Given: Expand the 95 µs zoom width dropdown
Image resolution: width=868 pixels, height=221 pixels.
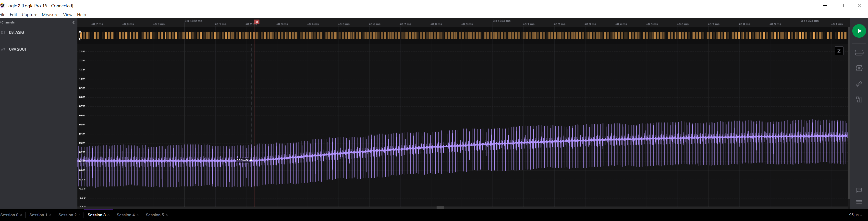Looking at the screenshot, I should point(856,215).
